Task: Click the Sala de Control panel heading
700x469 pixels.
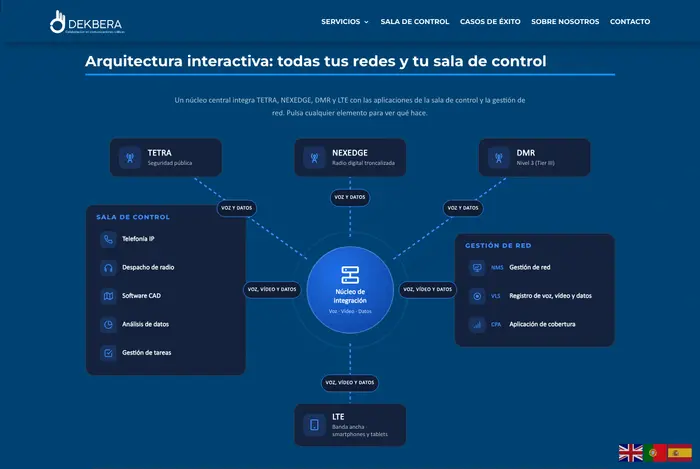Action: (x=133, y=217)
